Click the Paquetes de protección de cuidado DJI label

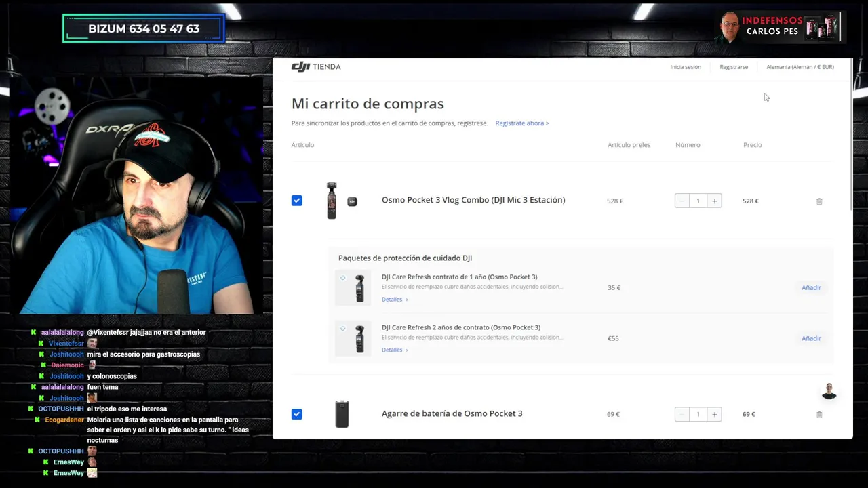[x=405, y=258]
